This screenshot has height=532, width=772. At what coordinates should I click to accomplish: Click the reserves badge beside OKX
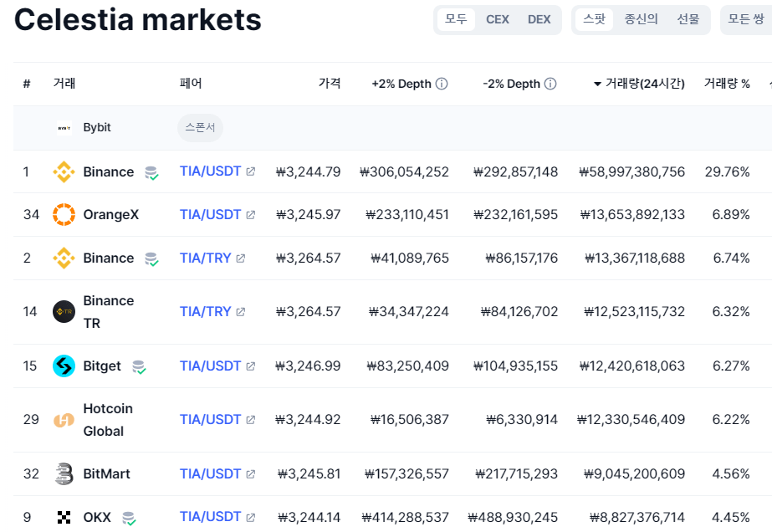click(x=129, y=519)
